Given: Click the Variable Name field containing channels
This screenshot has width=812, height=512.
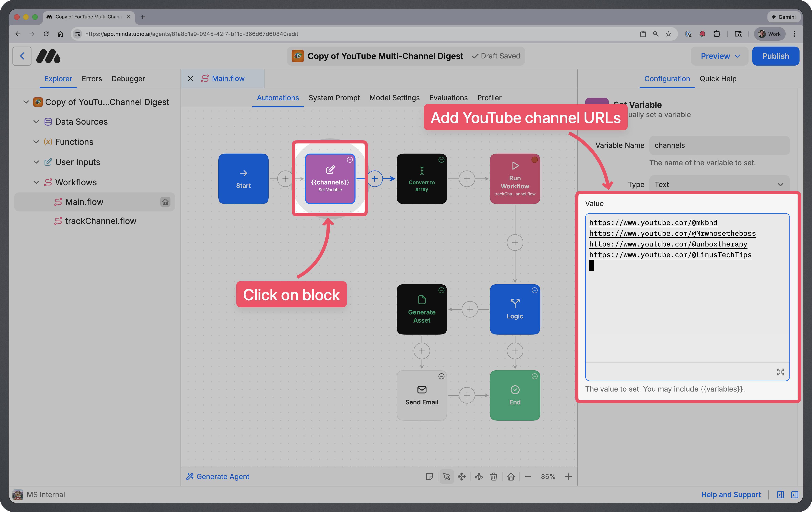Looking at the screenshot, I should (x=719, y=145).
